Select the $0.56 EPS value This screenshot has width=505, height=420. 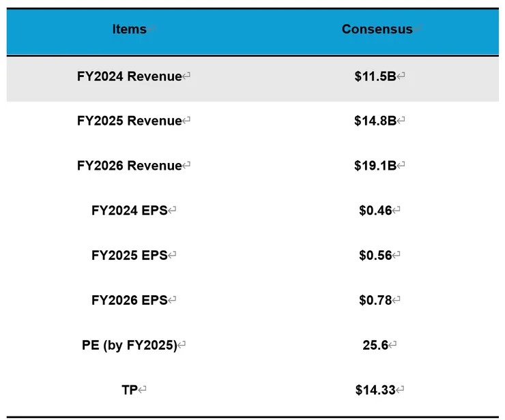pyautogui.click(x=375, y=256)
